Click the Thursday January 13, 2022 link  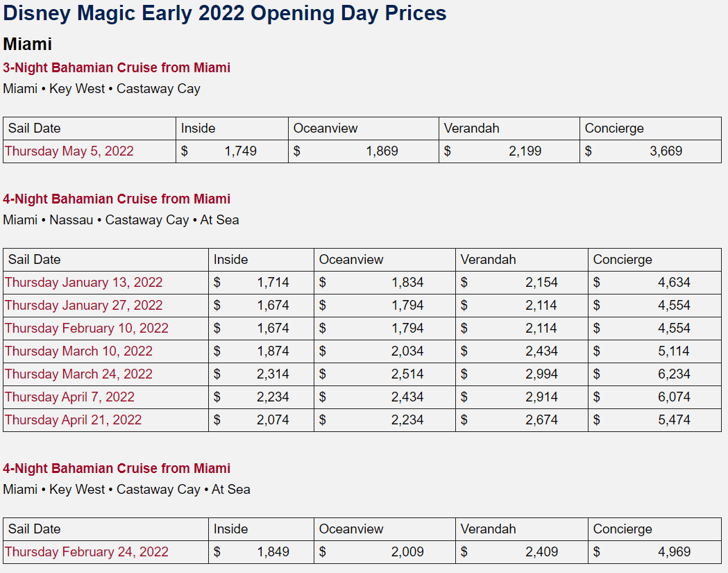click(x=84, y=283)
